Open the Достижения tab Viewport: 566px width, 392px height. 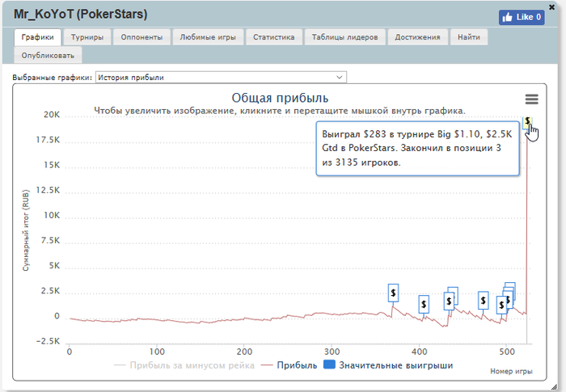pyautogui.click(x=418, y=37)
